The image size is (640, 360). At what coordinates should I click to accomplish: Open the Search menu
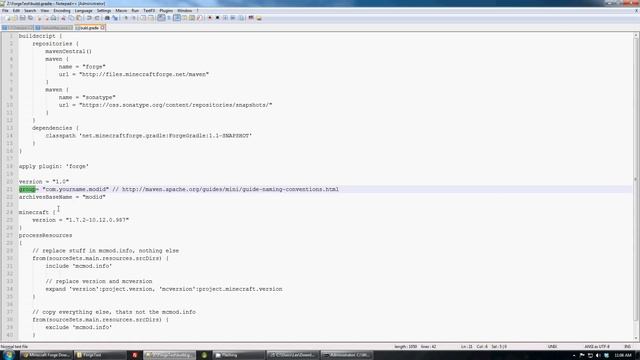tap(30, 11)
